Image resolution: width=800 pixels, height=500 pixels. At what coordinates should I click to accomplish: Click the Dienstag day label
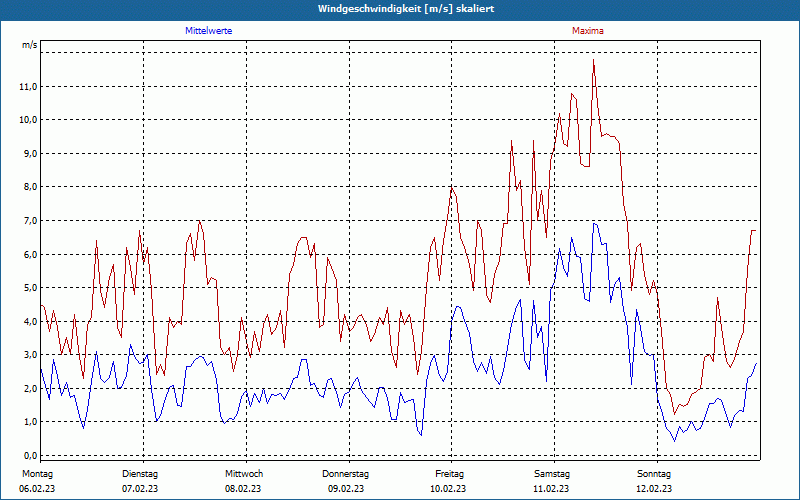tap(140, 474)
